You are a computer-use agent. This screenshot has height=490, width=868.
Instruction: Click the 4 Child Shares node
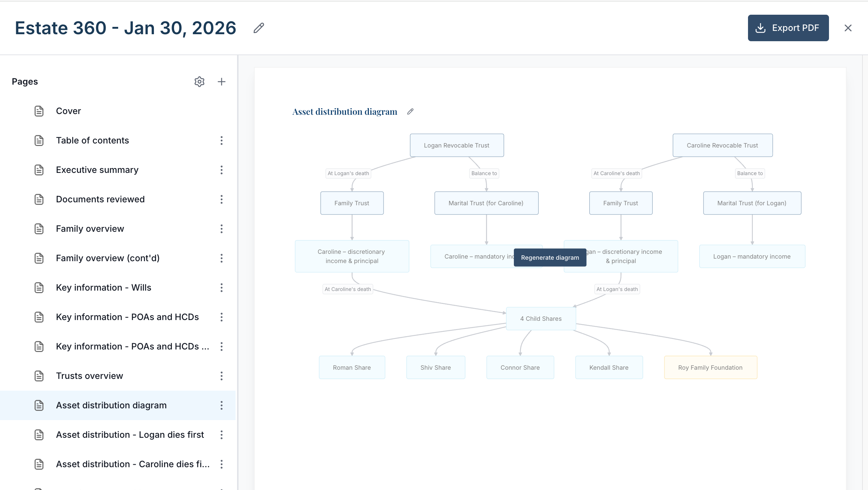541,319
